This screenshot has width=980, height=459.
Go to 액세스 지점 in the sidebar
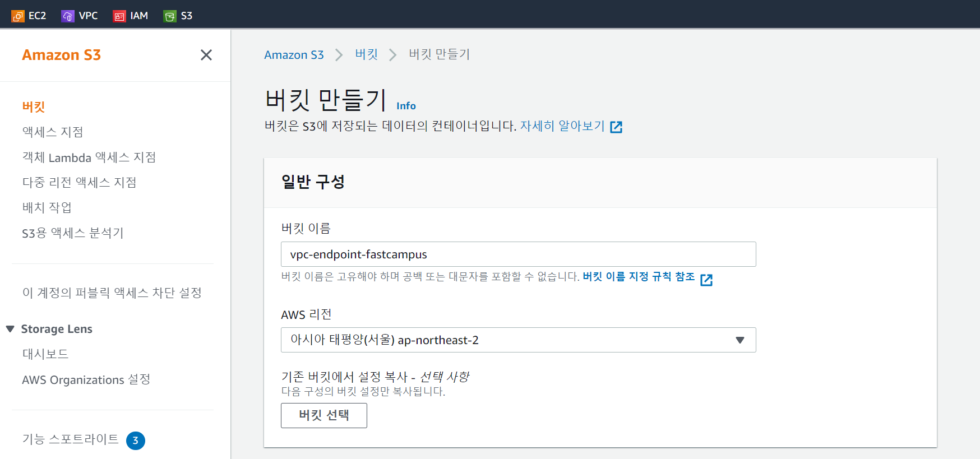pyautogui.click(x=53, y=132)
